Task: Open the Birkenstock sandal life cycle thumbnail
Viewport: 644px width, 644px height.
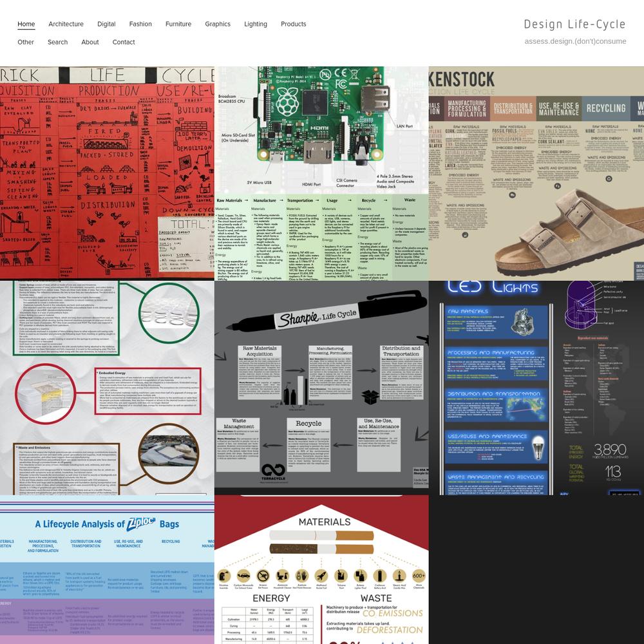Action: [x=536, y=173]
